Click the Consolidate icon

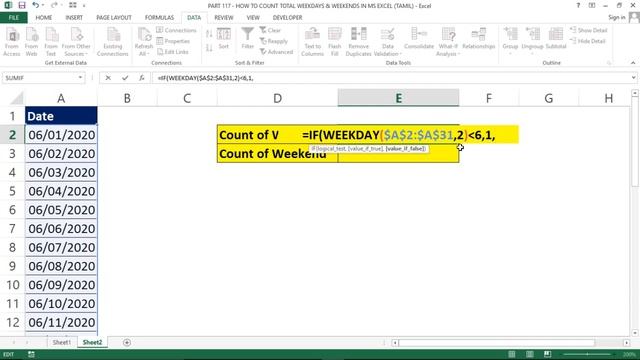419,39
